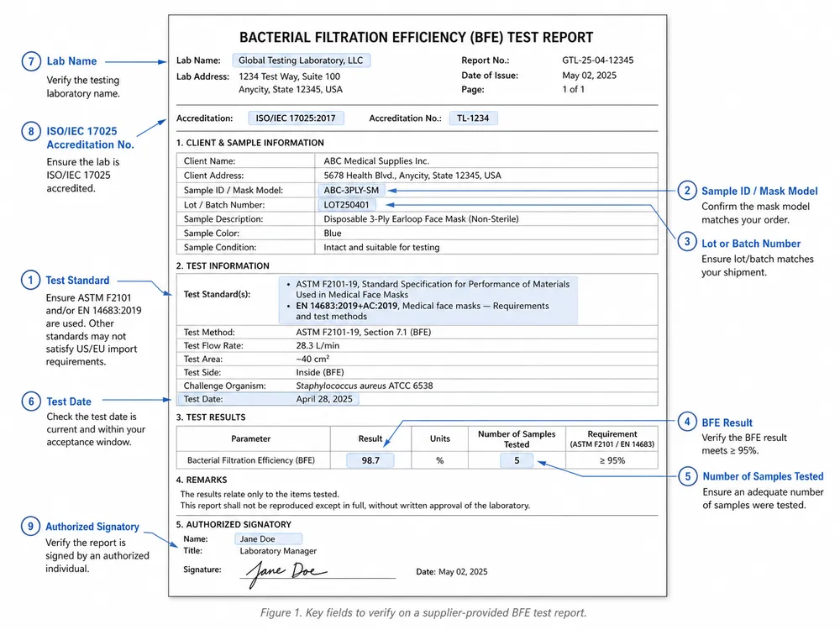840x630 pixels.
Task: Click the section heading '5. AUTHORIZED SIGNATORY'
Action: click(x=234, y=524)
